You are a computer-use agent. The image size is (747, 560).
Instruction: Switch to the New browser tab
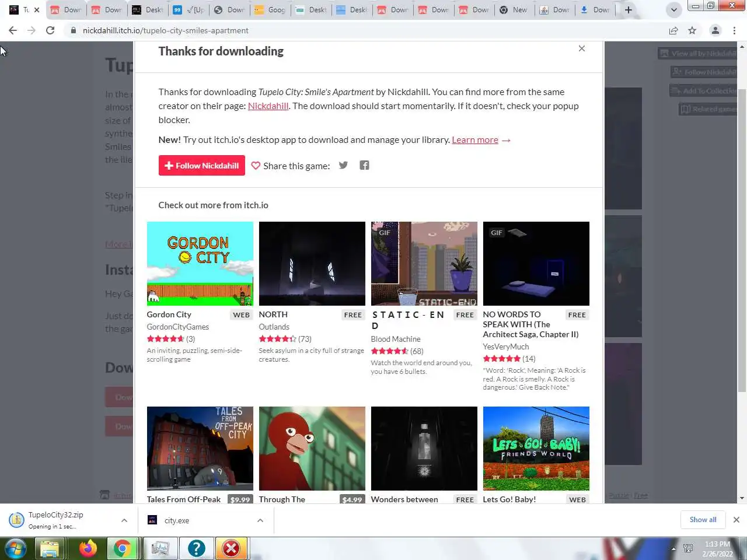coord(514,10)
